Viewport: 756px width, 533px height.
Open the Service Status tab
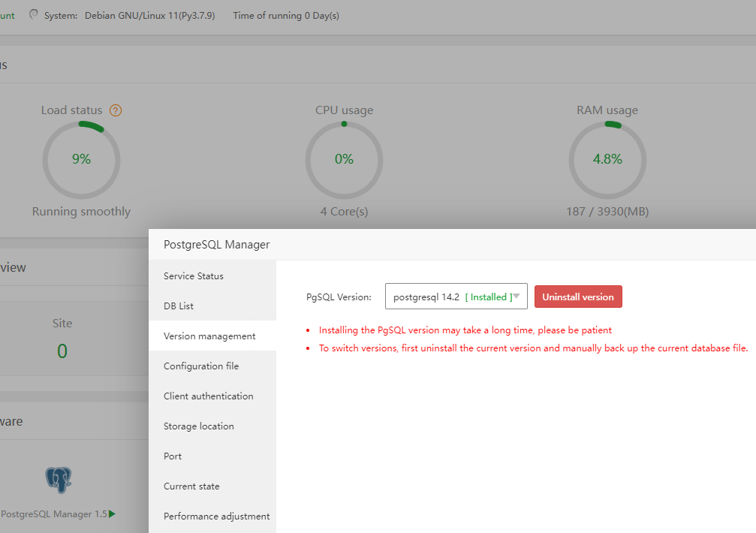pos(212,276)
